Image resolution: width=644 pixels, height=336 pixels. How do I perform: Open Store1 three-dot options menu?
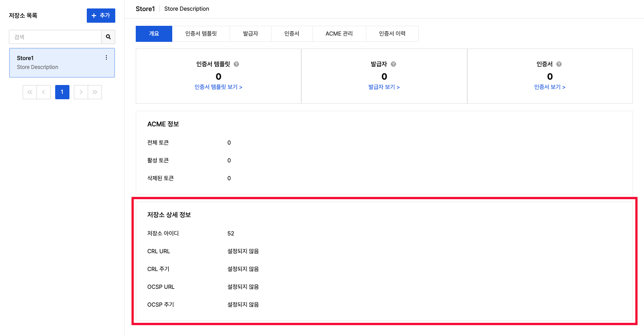click(106, 58)
